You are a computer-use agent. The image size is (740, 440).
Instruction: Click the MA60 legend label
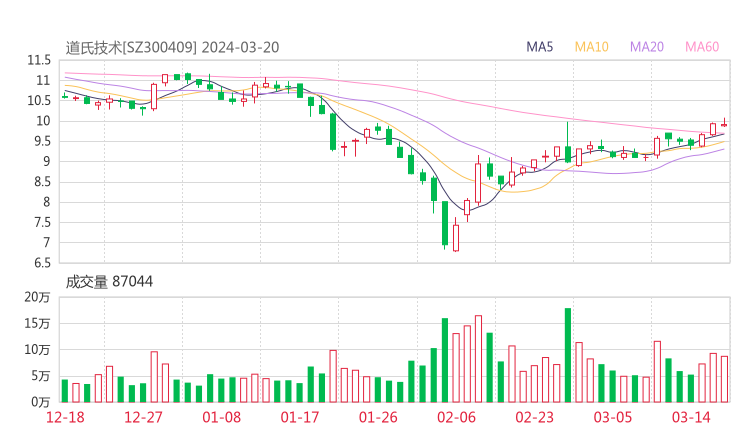click(702, 47)
